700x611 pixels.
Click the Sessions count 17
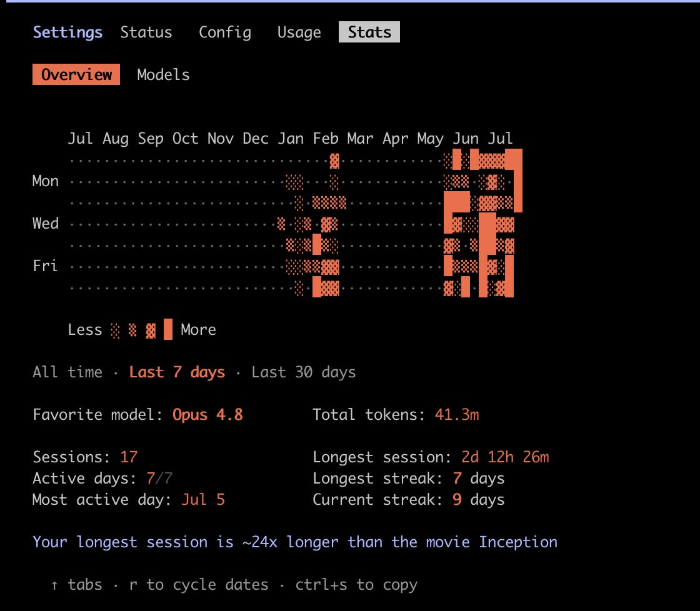click(129, 457)
